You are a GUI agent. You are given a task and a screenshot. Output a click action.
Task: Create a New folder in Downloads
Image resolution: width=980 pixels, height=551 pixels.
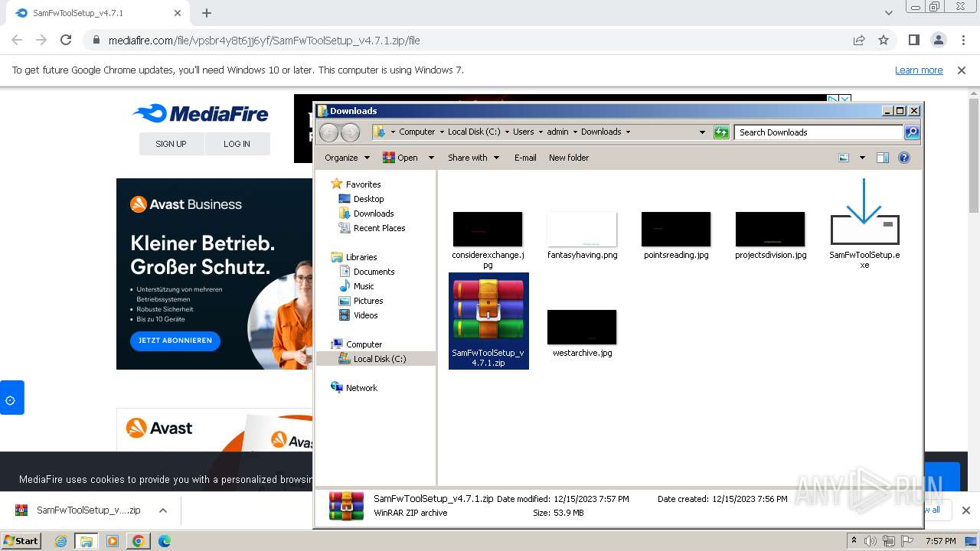569,158
